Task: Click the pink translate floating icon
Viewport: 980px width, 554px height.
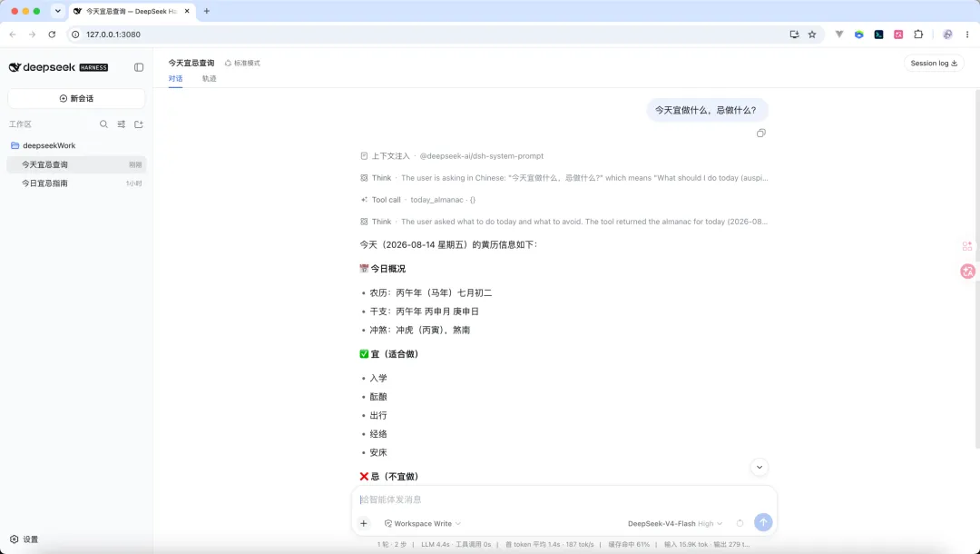Action: [967, 271]
